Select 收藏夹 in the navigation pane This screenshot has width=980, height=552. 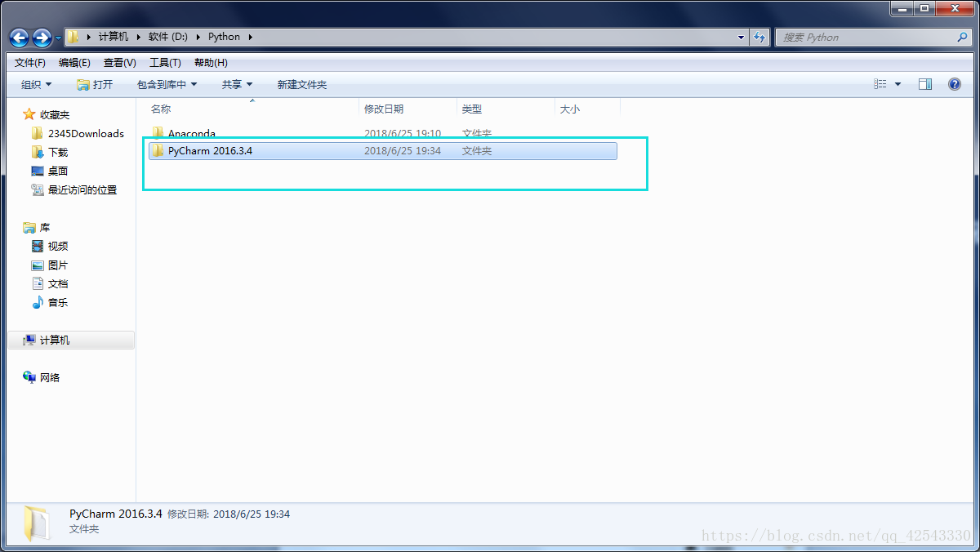point(55,114)
